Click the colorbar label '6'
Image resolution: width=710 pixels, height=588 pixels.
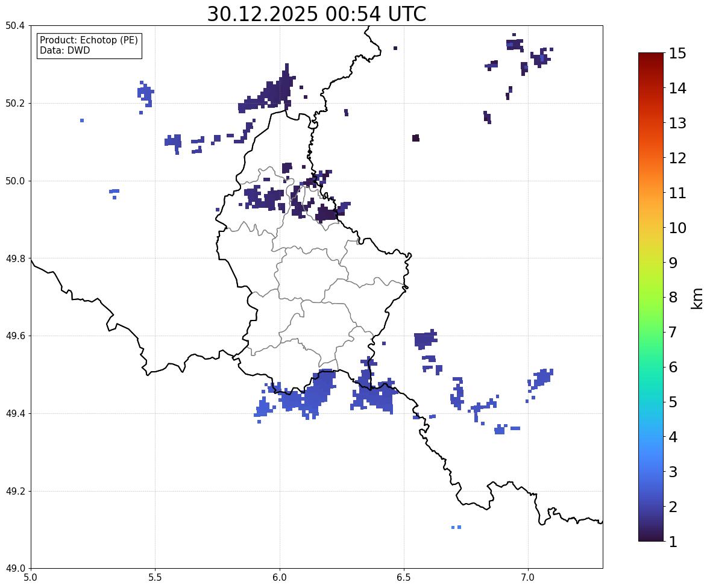[x=673, y=367]
